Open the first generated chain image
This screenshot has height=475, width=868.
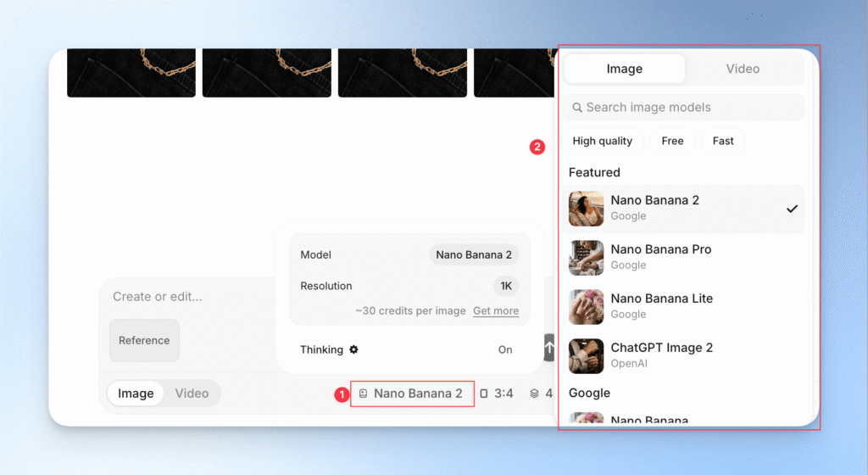(131, 73)
